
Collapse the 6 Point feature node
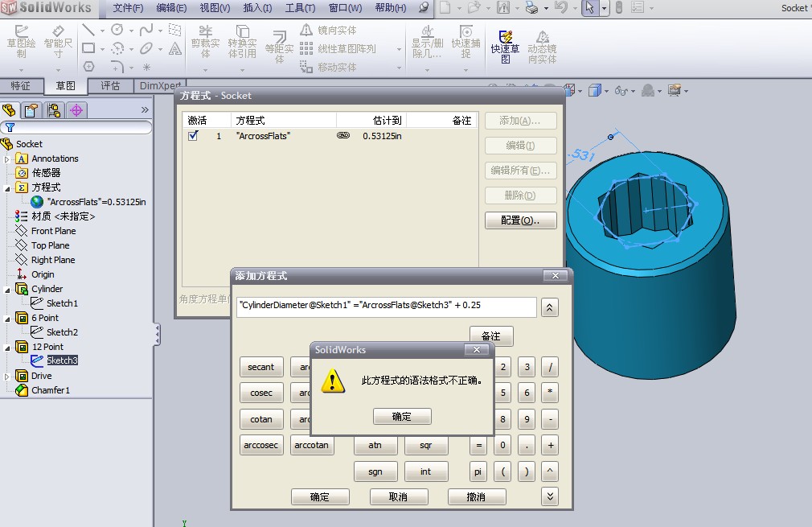tap(6, 319)
